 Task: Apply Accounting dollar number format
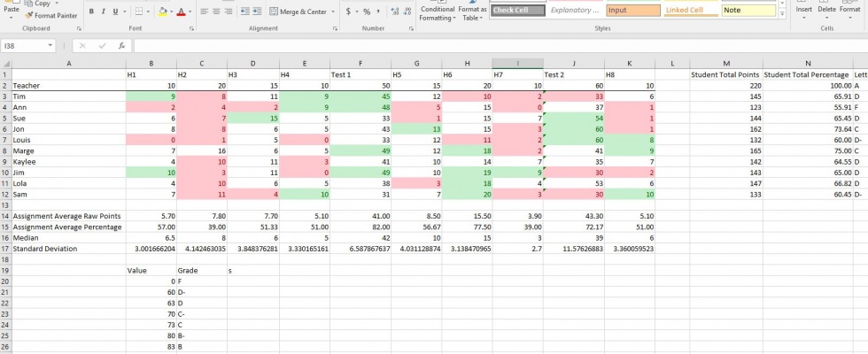(348, 12)
